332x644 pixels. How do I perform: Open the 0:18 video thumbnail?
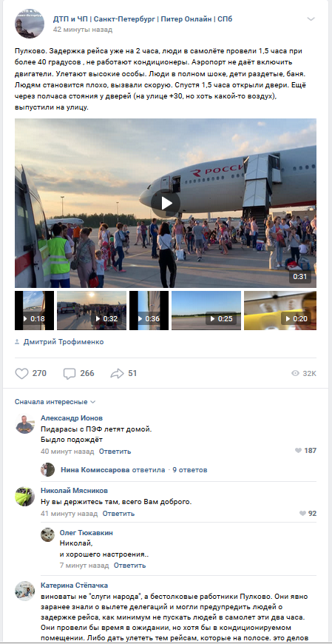coord(34,310)
